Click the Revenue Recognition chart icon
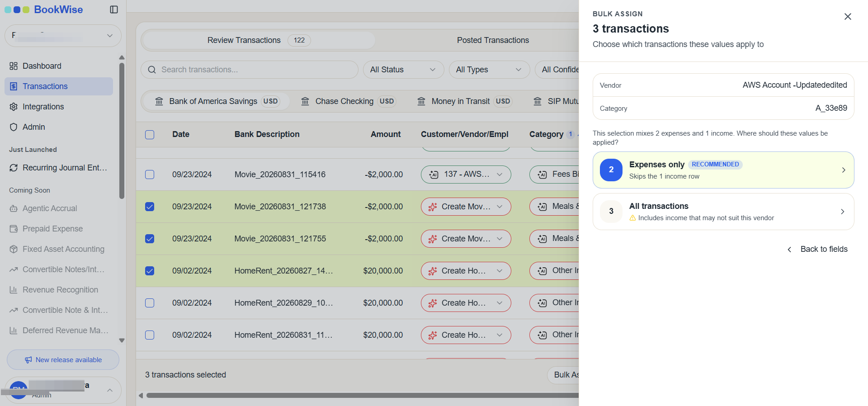This screenshot has width=868, height=406. 14,290
